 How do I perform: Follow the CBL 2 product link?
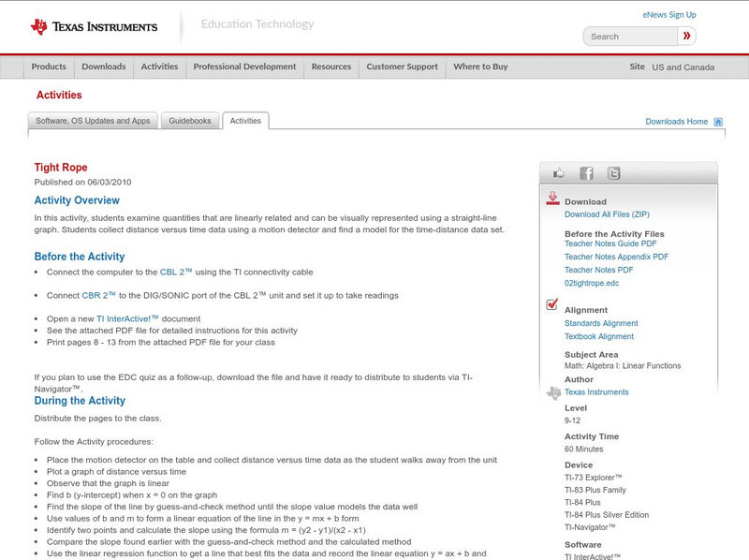click(176, 272)
